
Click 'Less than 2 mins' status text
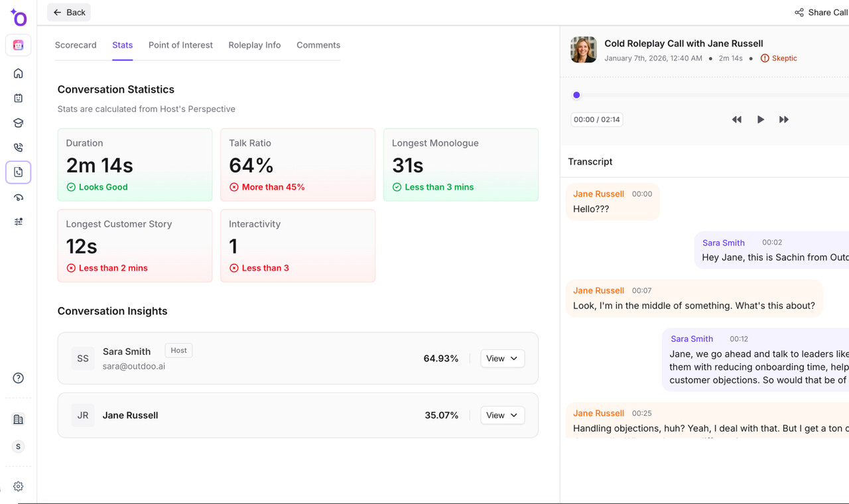click(x=113, y=269)
